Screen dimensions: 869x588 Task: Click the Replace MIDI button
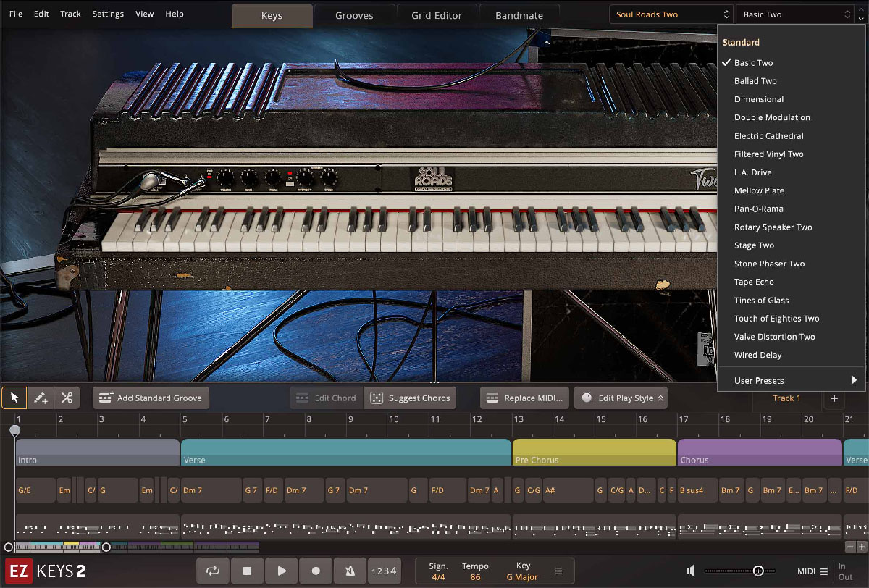coord(524,398)
